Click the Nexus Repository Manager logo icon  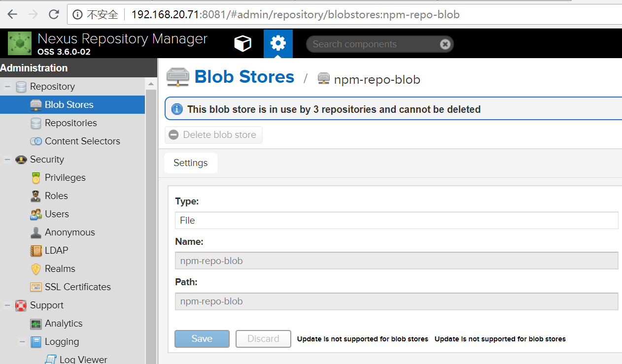20,43
